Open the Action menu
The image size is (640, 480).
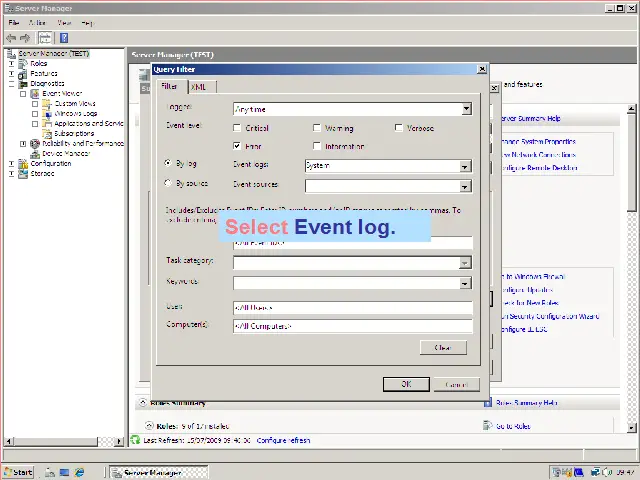click(38, 23)
